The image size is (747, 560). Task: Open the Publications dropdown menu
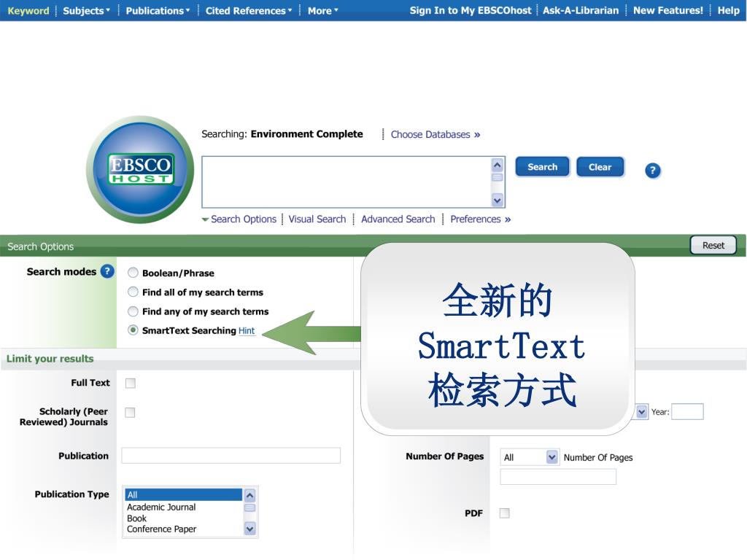pos(158,10)
